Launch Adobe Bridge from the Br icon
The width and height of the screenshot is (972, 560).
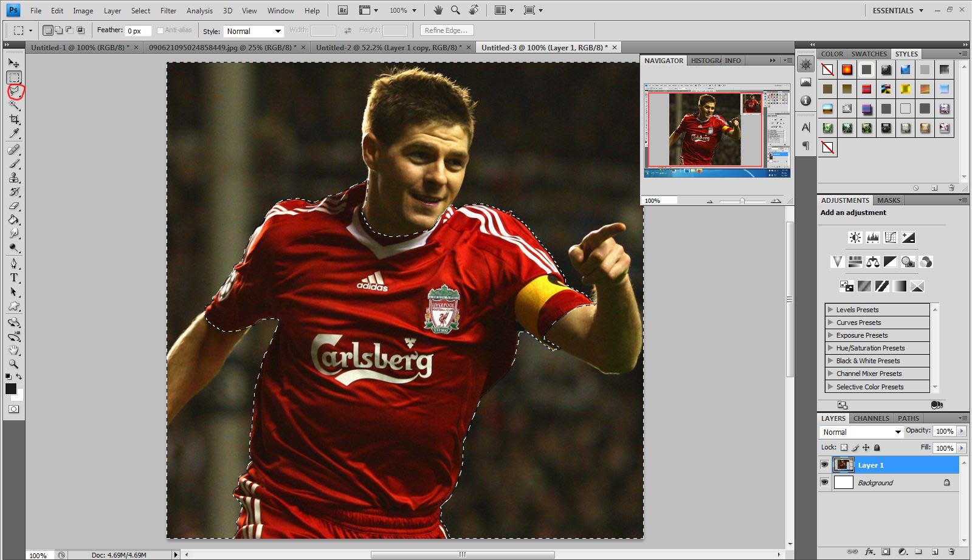343,10
